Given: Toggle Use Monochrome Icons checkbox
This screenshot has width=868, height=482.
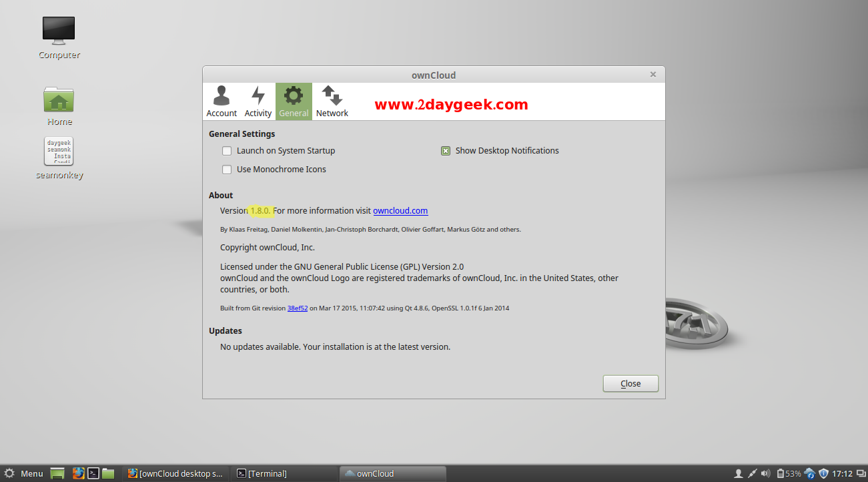Looking at the screenshot, I should point(227,170).
